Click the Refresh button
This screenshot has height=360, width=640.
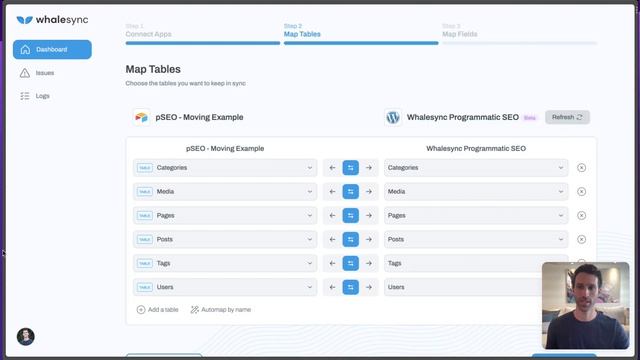point(567,117)
